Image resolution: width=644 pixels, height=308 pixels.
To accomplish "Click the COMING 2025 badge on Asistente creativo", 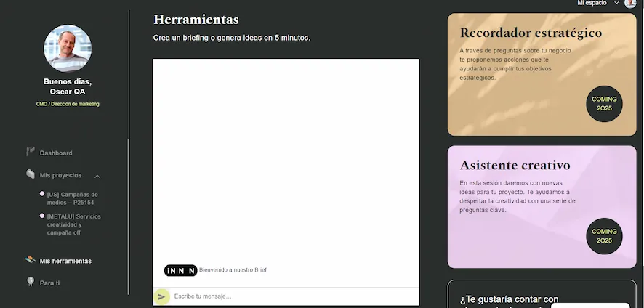I will pyautogui.click(x=604, y=236).
